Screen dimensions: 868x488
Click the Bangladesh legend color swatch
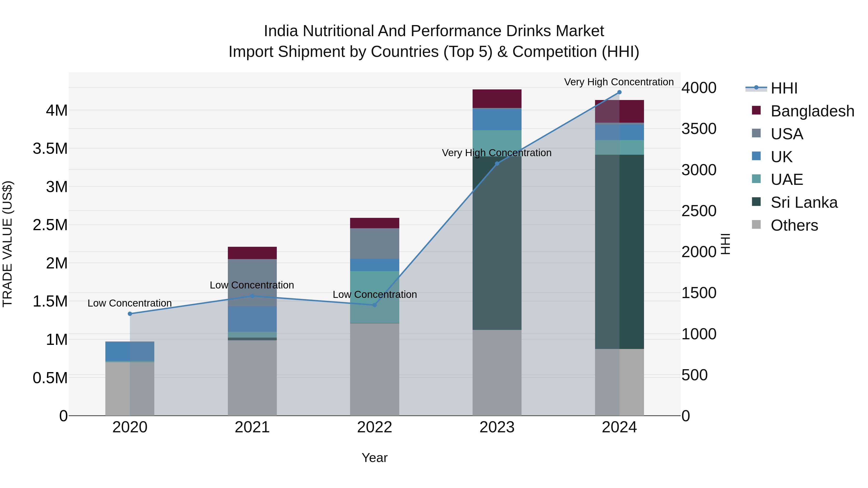pyautogui.click(x=756, y=110)
